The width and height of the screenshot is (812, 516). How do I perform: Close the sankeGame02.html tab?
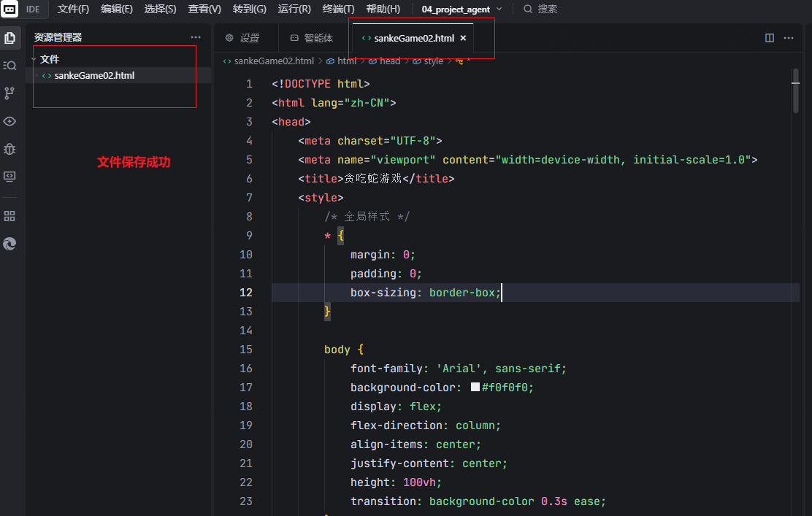tap(463, 38)
